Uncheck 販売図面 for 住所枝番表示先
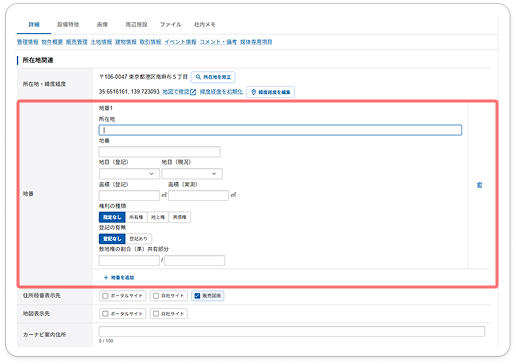Image resolution: width=516 pixels, height=364 pixels. click(x=208, y=296)
